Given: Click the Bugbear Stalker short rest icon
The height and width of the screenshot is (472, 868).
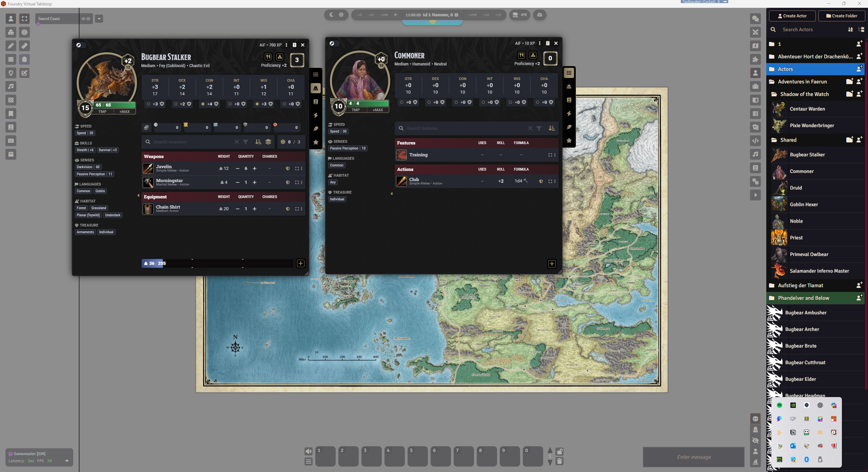Looking at the screenshot, I should coord(268,57).
